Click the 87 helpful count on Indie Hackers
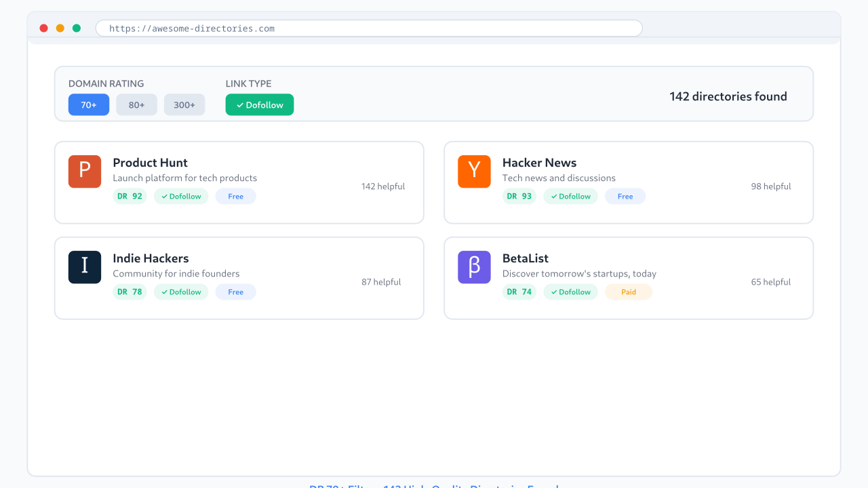 point(381,281)
